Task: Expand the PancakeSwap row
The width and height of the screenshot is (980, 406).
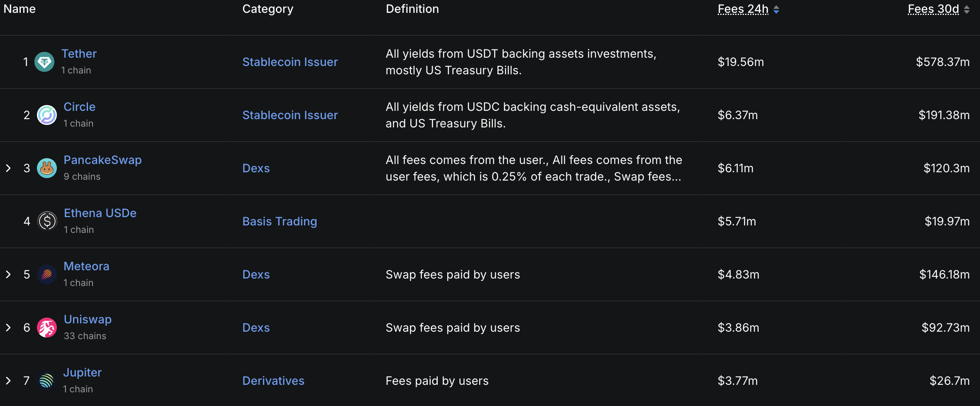Action: point(8,168)
